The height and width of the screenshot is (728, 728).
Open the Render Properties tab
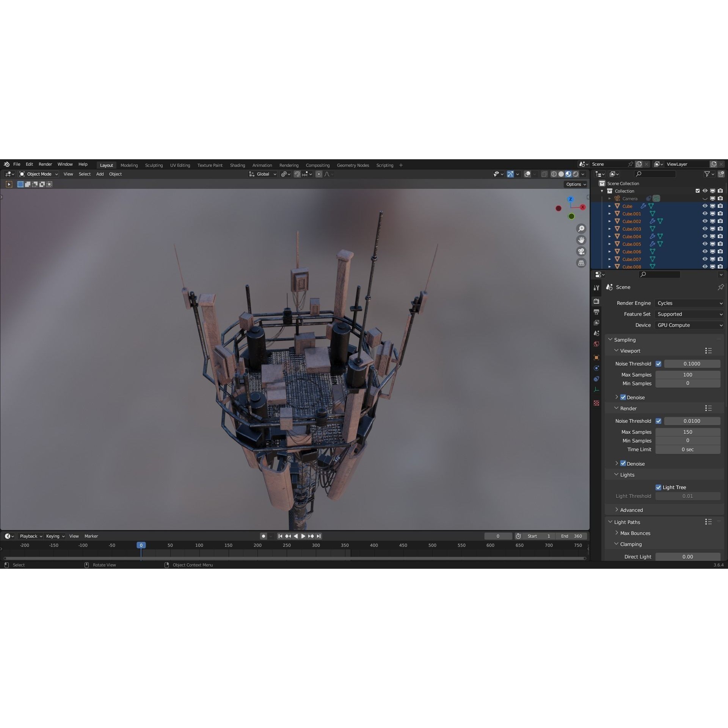coord(596,301)
